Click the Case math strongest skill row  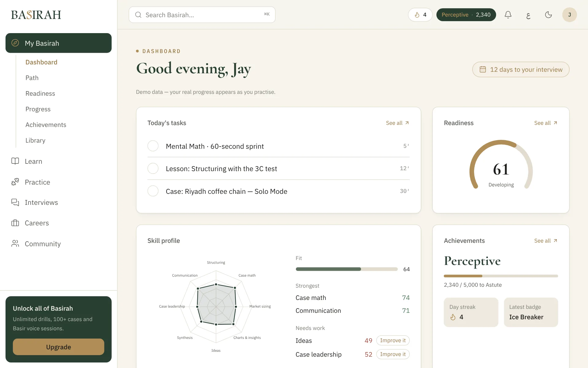[352, 298]
